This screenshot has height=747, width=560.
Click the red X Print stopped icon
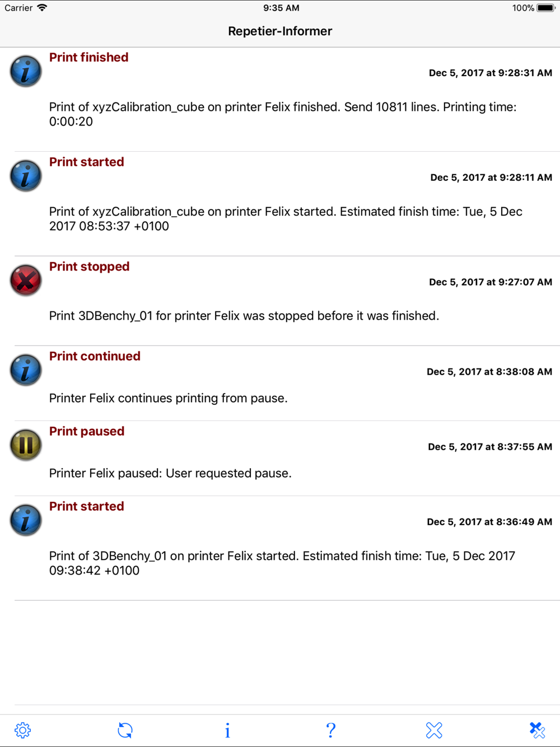point(26,280)
